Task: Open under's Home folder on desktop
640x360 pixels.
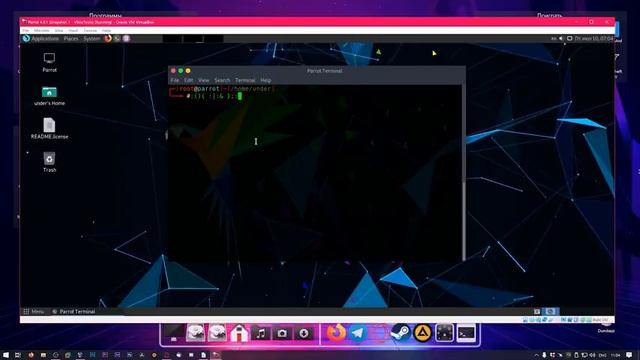Action: 49,96
